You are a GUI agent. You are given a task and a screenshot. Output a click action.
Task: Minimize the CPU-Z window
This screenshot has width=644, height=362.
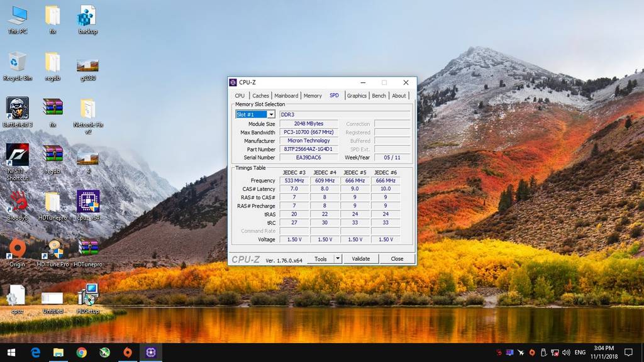coord(363,82)
